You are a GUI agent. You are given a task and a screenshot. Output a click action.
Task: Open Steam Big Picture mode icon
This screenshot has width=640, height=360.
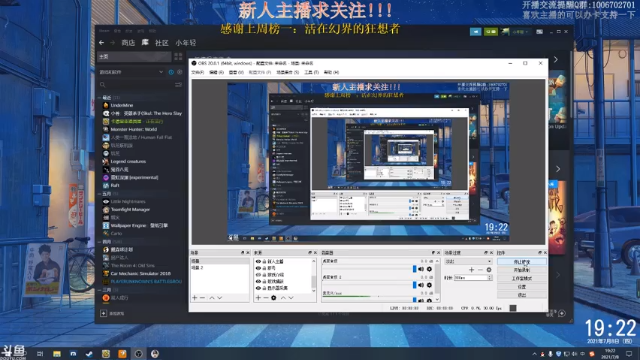[540, 31]
